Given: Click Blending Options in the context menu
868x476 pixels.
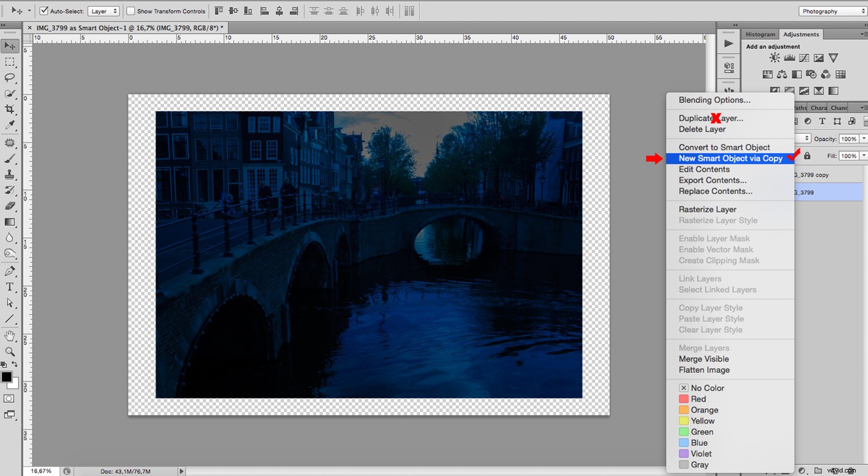Looking at the screenshot, I should tap(712, 100).
